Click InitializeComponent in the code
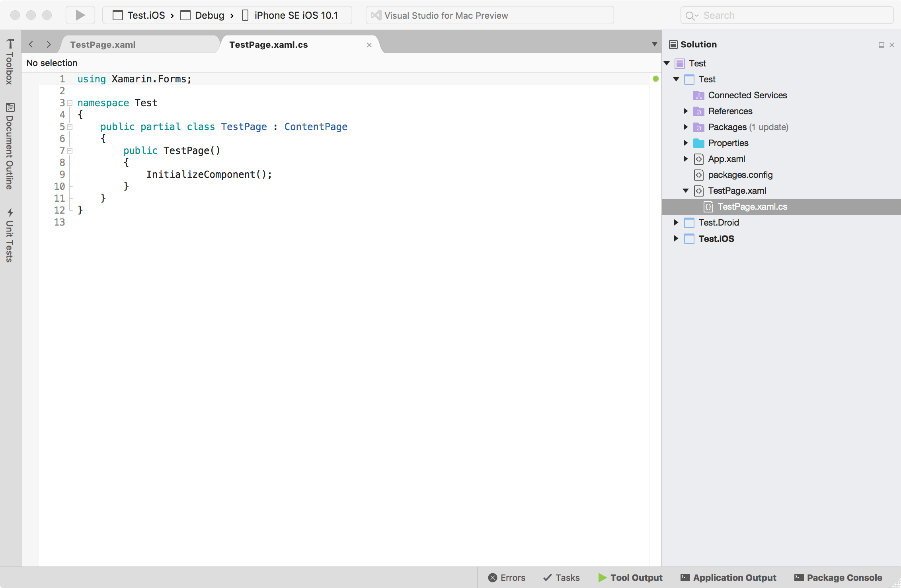 201,174
